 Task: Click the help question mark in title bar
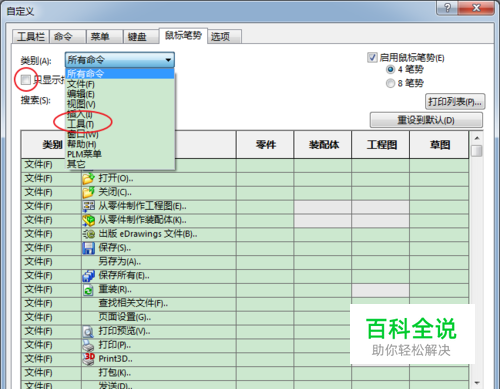[447, 7]
